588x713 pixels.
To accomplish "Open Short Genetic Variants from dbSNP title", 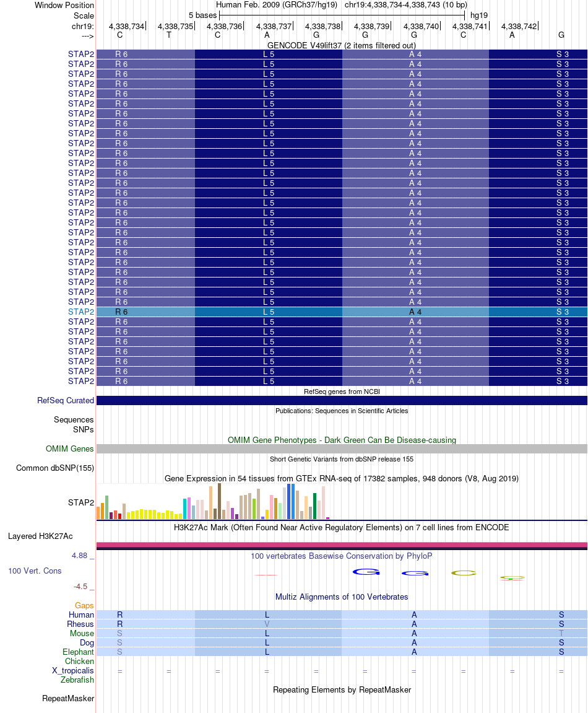I will click(342, 459).
